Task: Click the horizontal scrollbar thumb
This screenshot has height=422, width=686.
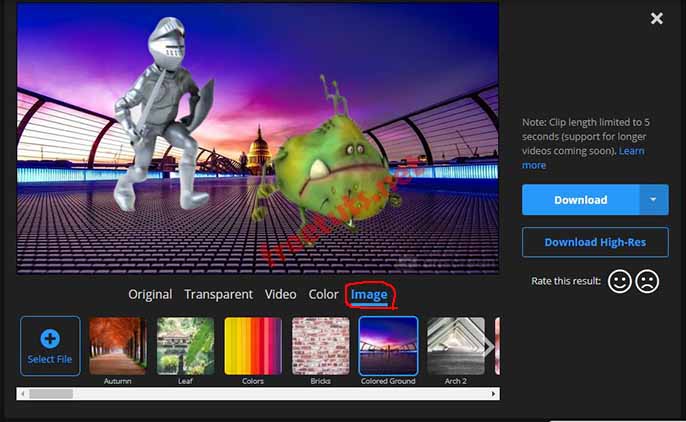Action: pyautogui.click(x=51, y=394)
